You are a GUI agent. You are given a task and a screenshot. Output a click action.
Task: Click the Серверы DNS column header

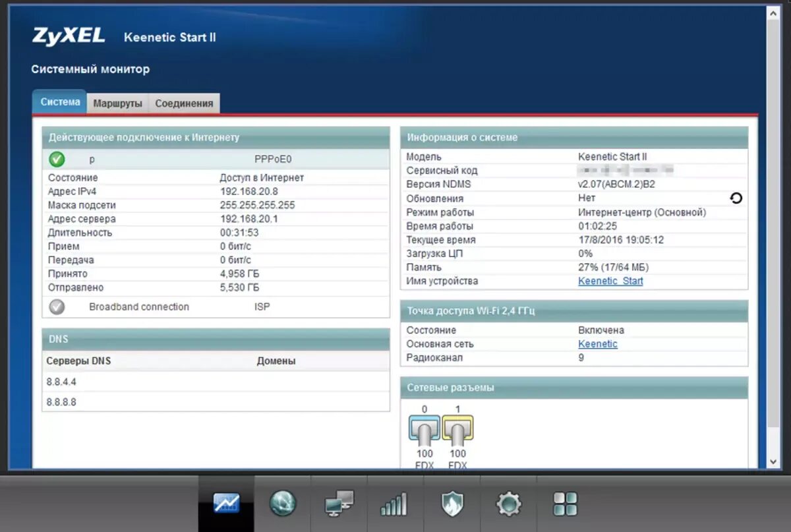click(78, 361)
